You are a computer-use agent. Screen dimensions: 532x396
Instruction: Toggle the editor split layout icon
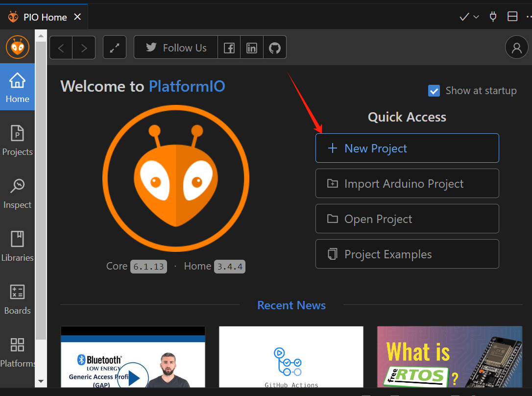[512, 16]
